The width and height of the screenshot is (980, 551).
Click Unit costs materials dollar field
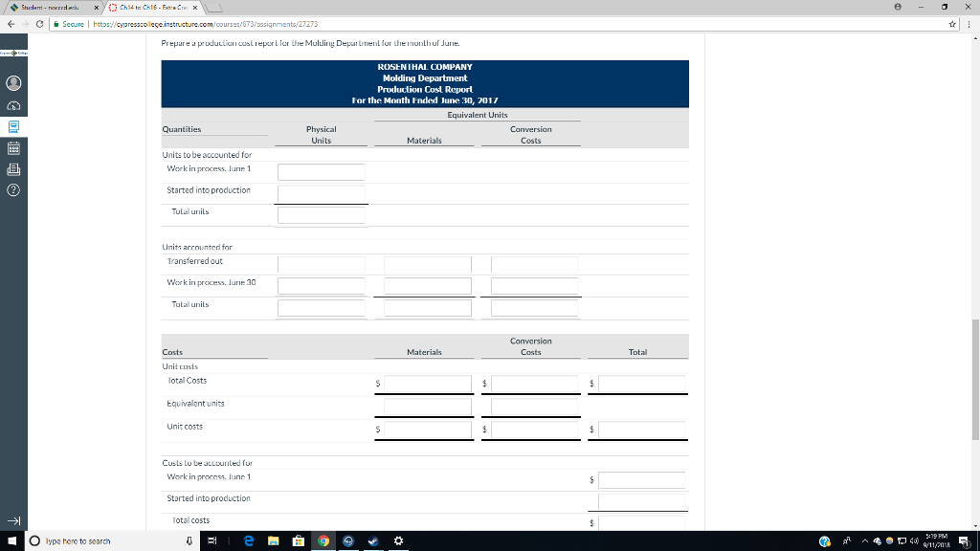click(428, 430)
